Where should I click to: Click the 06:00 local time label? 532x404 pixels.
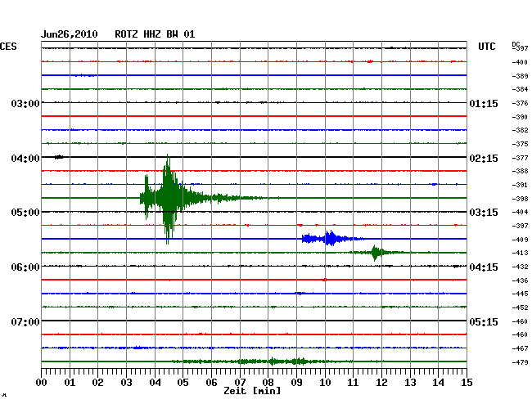(x=25, y=267)
